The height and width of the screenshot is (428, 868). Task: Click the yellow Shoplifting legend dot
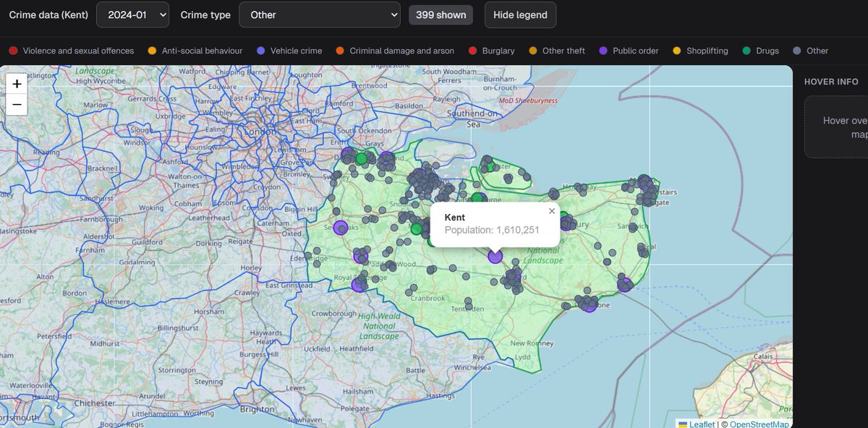click(677, 51)
